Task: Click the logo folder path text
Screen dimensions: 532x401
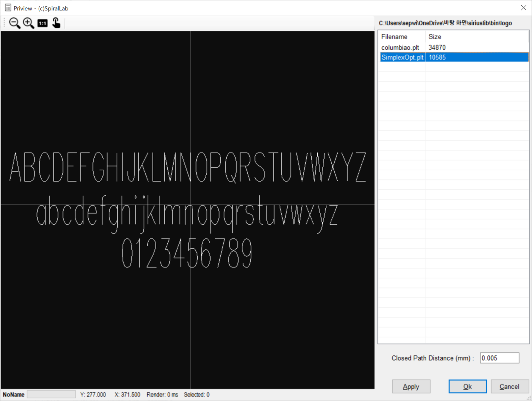Action: 445,23
